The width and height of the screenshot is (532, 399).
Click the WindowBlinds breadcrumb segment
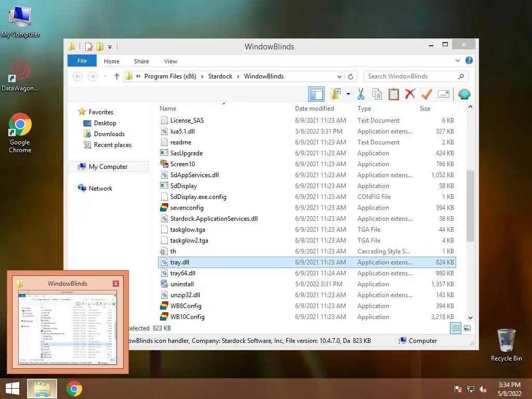click(263, 76)
